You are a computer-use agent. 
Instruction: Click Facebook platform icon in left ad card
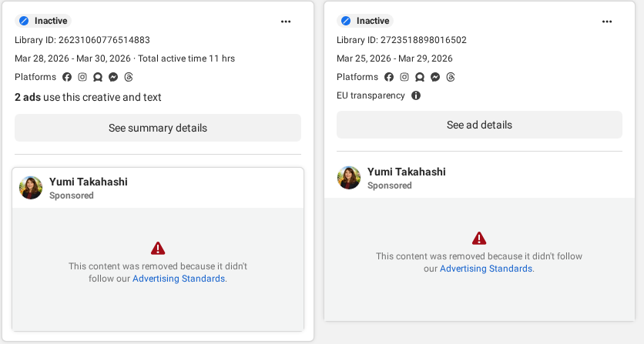pos(67,77)
